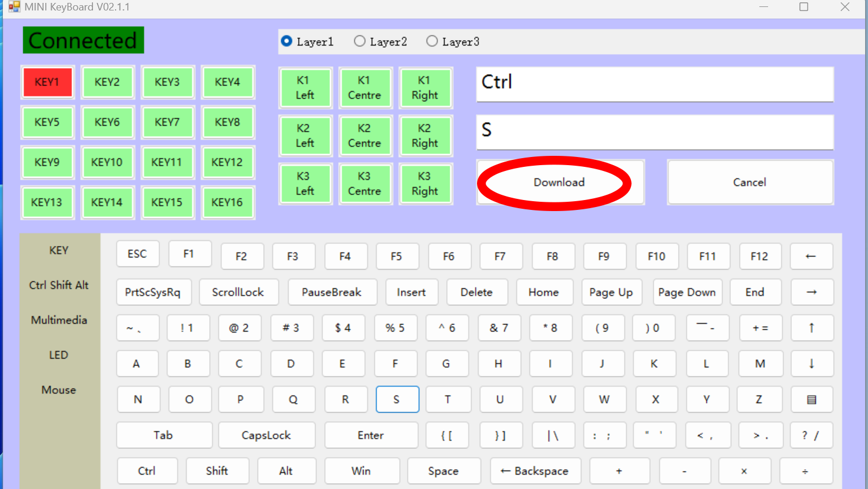Click the context menu key icon
Viewport: 868px width, 489px height.
(x=812, y=399)
